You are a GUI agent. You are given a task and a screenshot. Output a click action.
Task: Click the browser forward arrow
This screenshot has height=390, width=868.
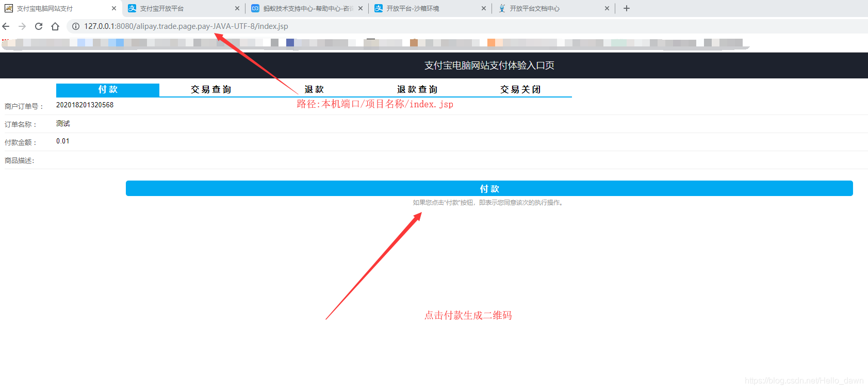(x=22, y=26)
